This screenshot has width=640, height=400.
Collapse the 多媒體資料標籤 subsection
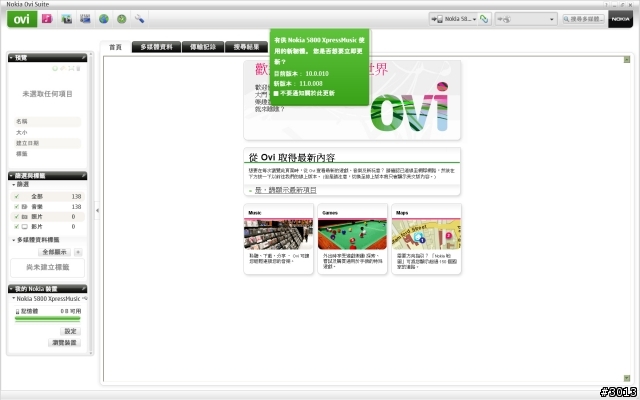click(x=13, y=240)
